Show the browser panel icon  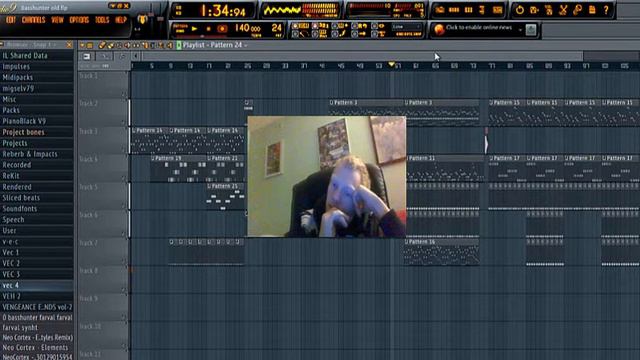point(482,10)
